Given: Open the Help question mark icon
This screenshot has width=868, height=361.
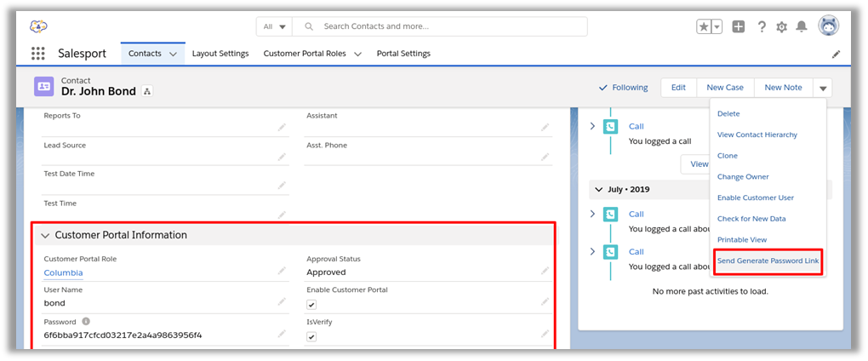Looking at the screenshot, I should pos(762,26).
